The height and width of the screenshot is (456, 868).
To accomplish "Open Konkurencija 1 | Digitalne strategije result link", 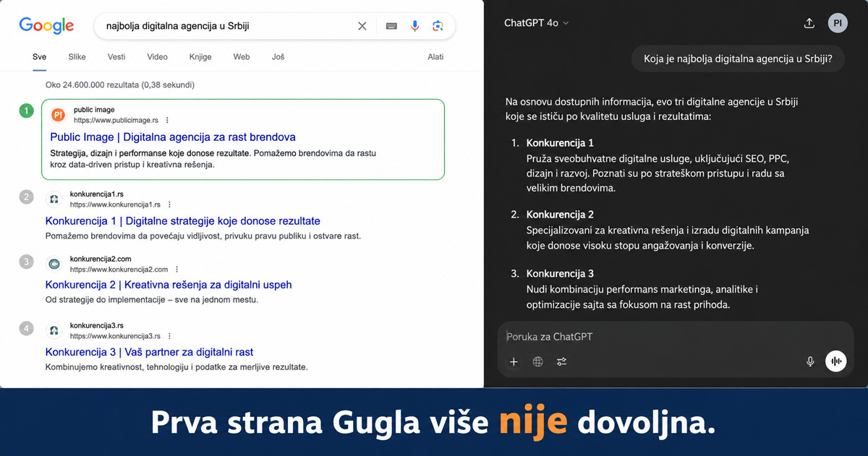I will coord(182,221).
